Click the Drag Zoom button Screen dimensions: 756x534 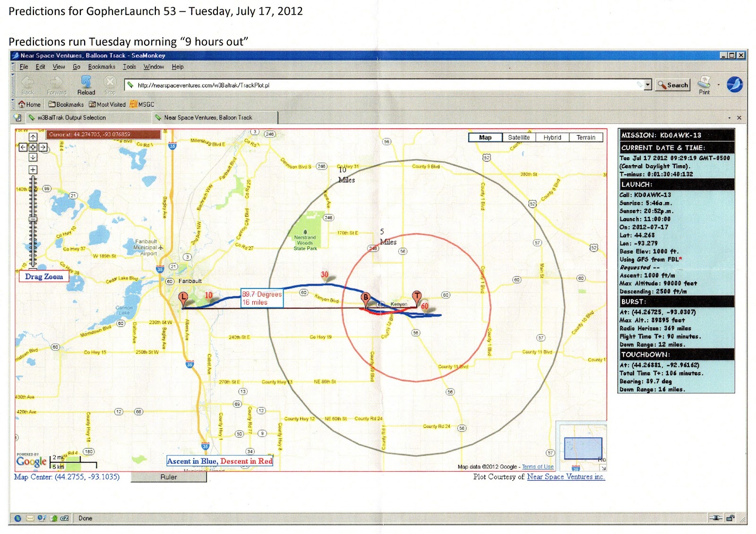pyautogui.click(x=44, y=277)
